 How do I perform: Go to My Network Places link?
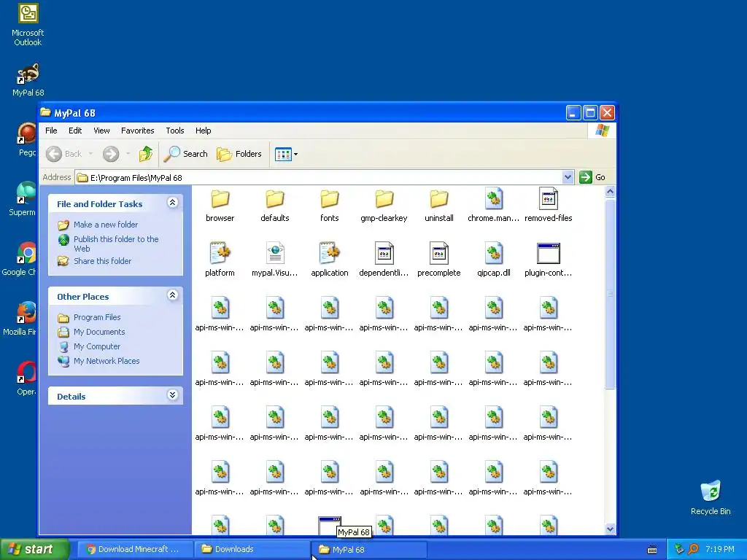107,361
